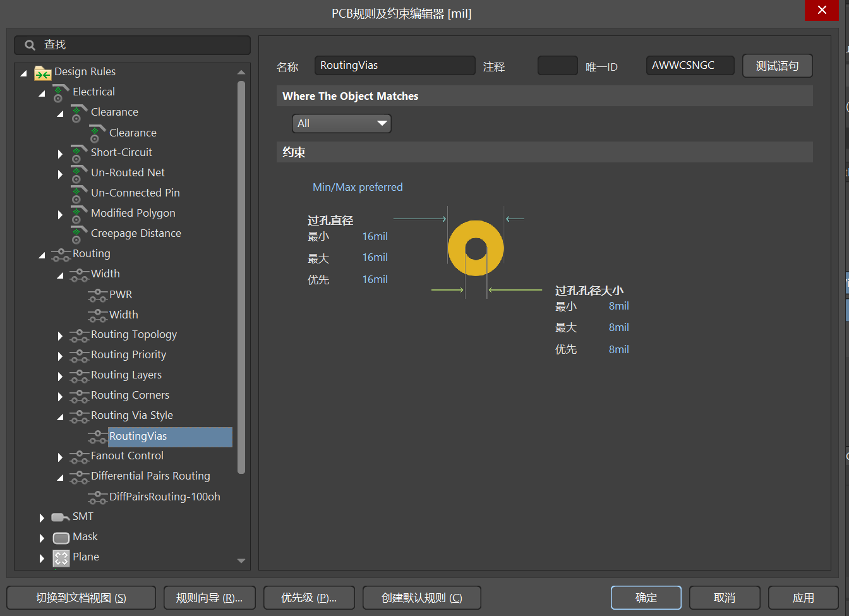The width and height of the screenshot is (849, 616).
Task: Click the Plane category icon
Action: tap(61, 558)
